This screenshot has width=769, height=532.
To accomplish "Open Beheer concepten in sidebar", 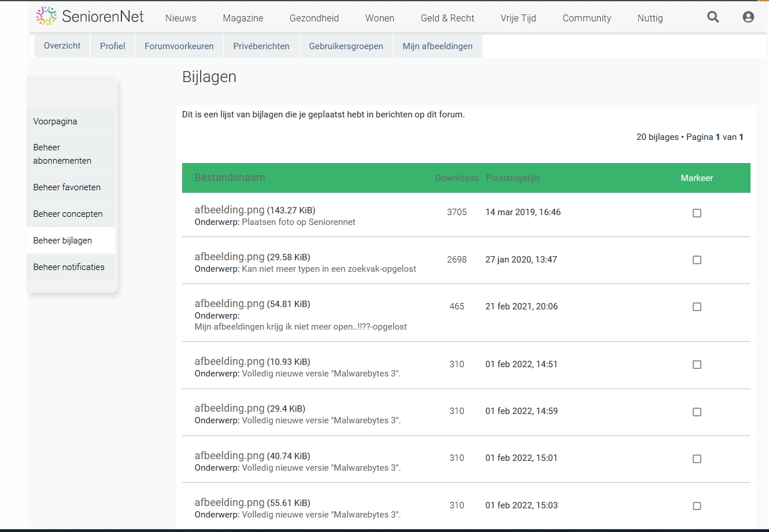I will point(68,214).
